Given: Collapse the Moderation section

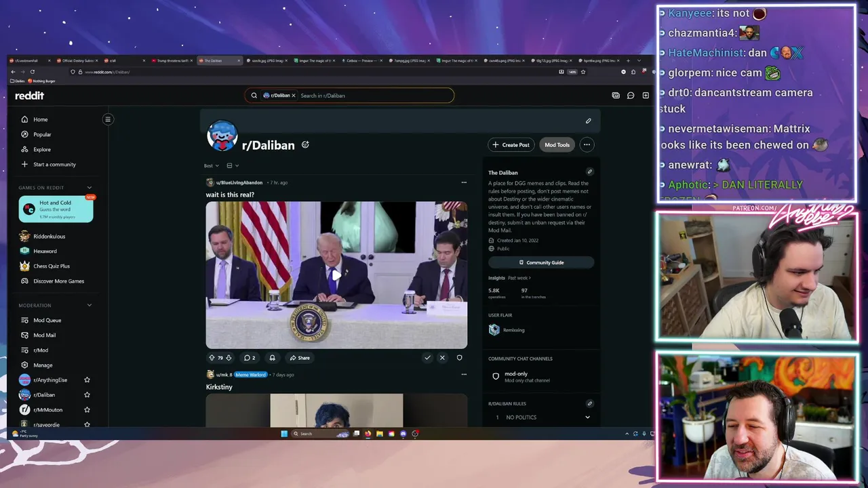Looking at the screenshot, I should click(89, 306).
